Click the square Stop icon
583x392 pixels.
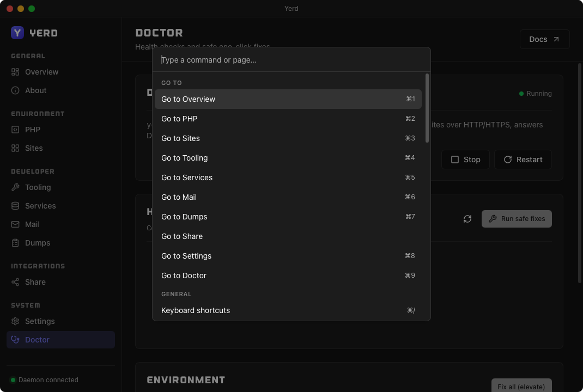coord(455,160)
